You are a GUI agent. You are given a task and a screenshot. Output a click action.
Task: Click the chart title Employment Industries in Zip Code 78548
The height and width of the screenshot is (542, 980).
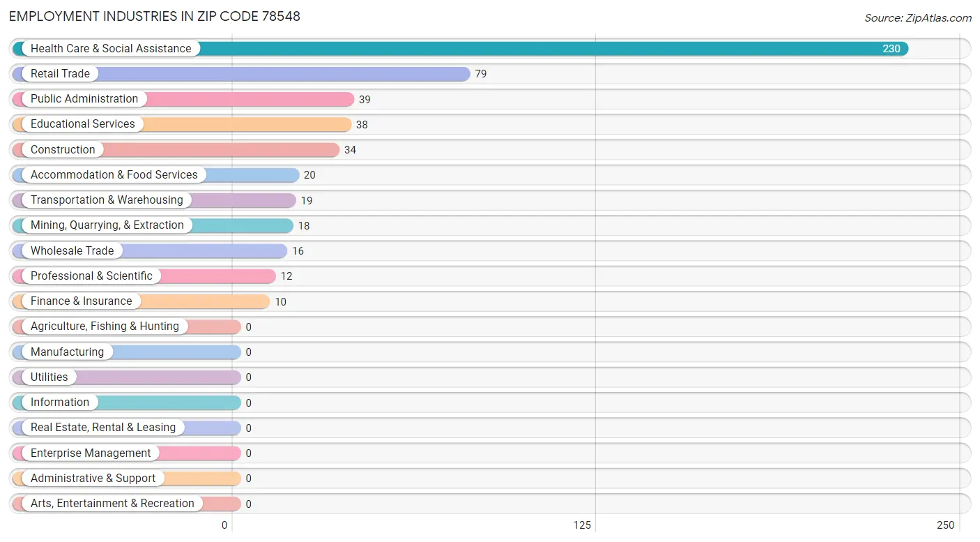point(155,16)
